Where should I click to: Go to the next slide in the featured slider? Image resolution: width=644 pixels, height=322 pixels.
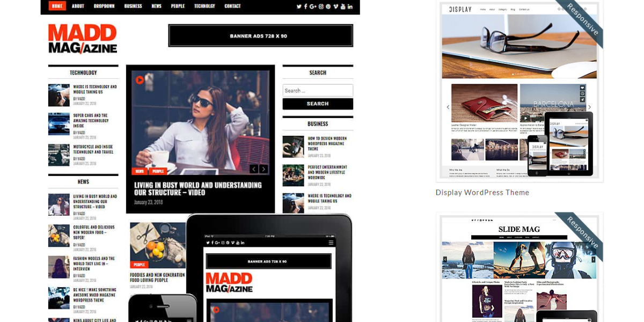pos(264,169)
